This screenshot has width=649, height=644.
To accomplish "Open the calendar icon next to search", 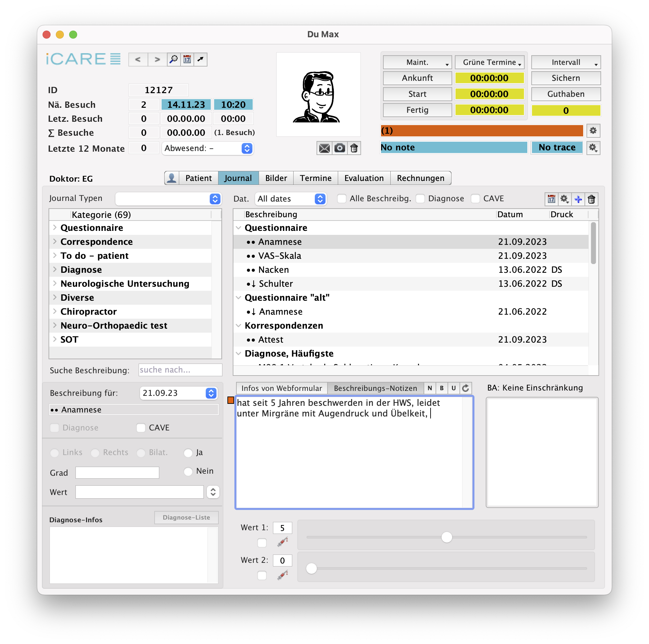I will point(187,60).
